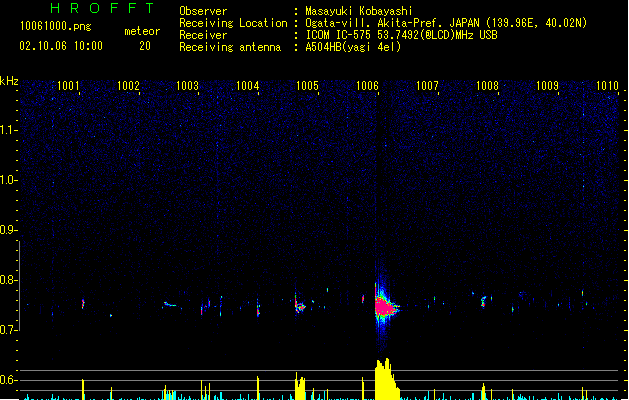629x400 pixels.
Task: Click the 1.0 kHz axis label
Action: pos(8,180)
